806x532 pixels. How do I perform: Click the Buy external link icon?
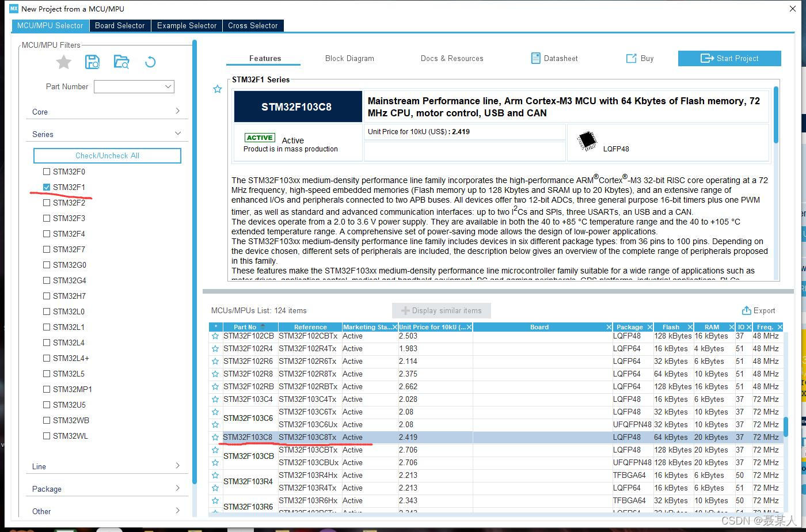point(631,58)
